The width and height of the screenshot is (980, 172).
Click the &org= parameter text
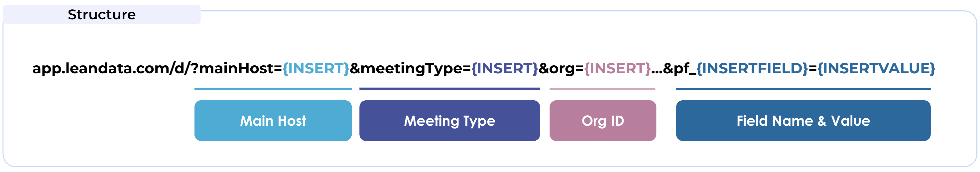[561, 68]
